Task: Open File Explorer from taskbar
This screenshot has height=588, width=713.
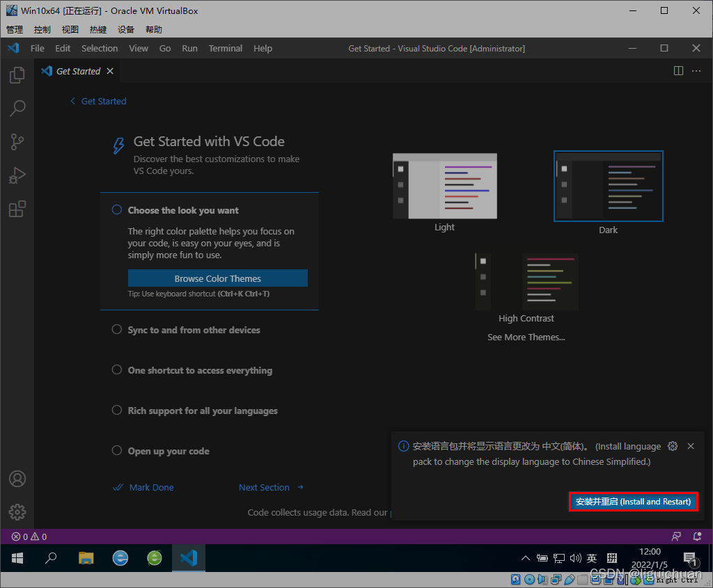Action: (86, 558)
